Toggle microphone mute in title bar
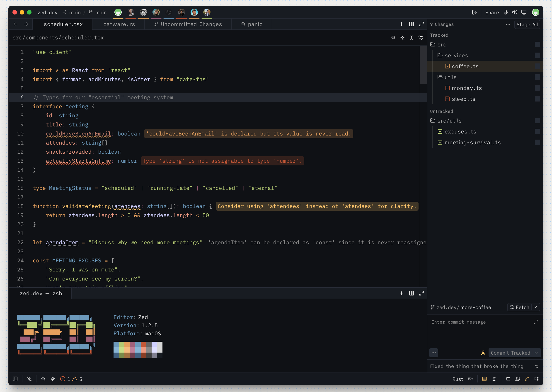552x392 pixels. click(506, 12)
